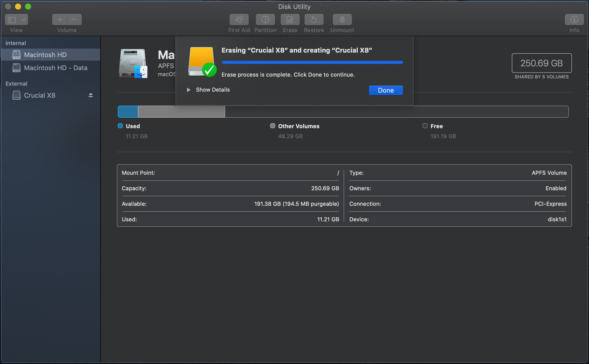Select Macintosh HD - Data volume
589x364 pixels.
click(x=55, y=68)
